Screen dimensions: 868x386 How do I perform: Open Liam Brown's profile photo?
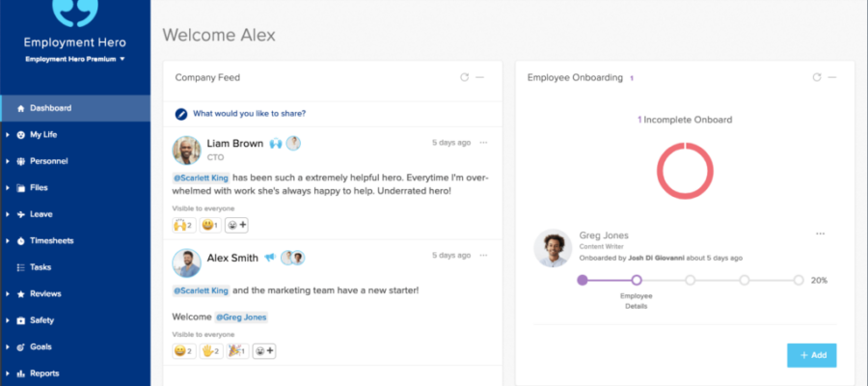(x=186, y=151)
